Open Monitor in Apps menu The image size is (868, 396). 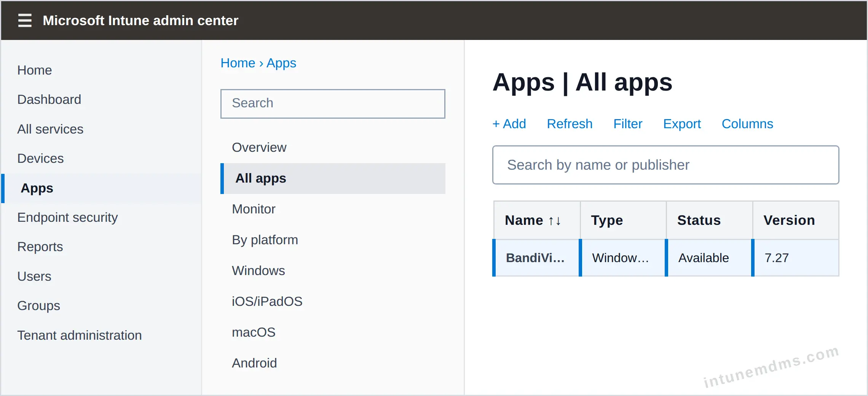pyautogui.click(x=254, y=209)
